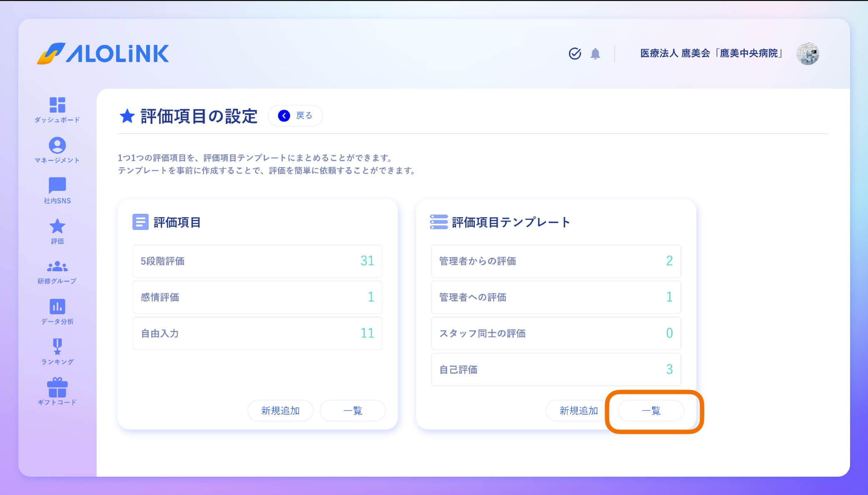
Task: Open notifications with the bell icon
Action: [x=595, y=54]
